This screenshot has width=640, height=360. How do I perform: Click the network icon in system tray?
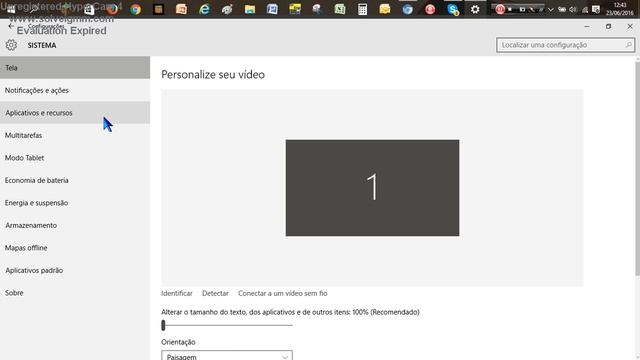tap(584, 9)
